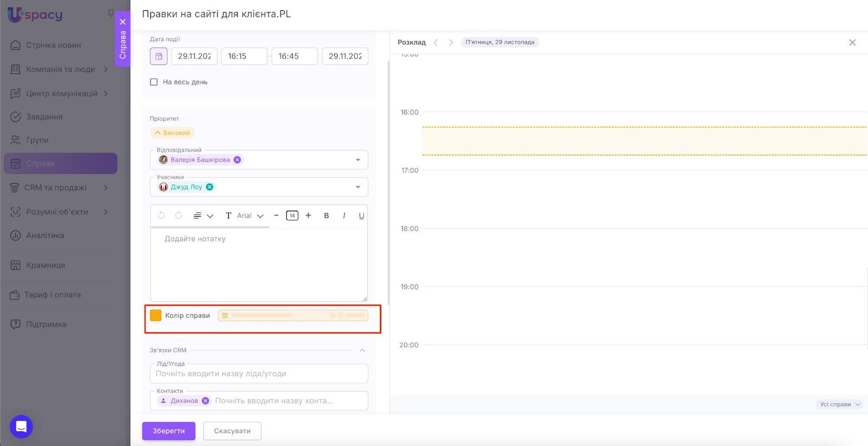Open the Відповідальний dropdown
The width and height of the screenshot is (868, 446).
[358, 160]
